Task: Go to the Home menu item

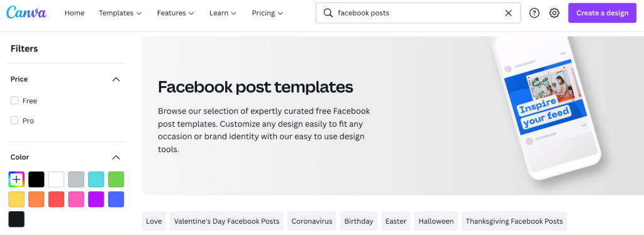Action: click(x=74, y=13)
